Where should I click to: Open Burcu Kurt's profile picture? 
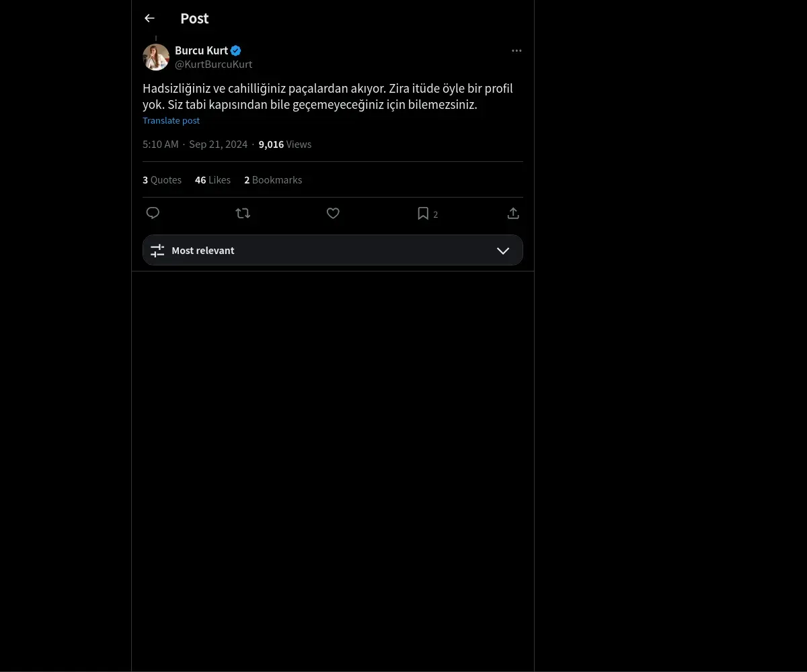pyautogui.click(x=156, y=57)
